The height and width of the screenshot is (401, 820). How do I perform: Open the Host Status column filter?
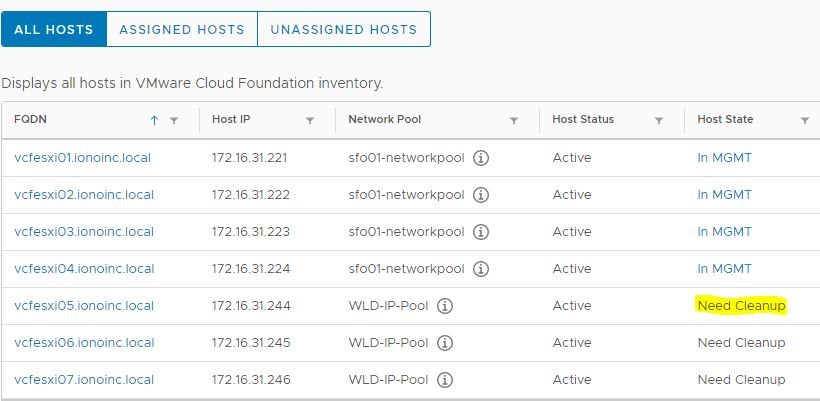659,120
